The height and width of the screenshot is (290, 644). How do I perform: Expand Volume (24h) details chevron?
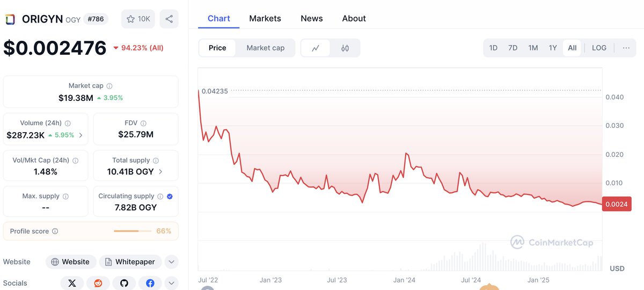tap(81, 135)
